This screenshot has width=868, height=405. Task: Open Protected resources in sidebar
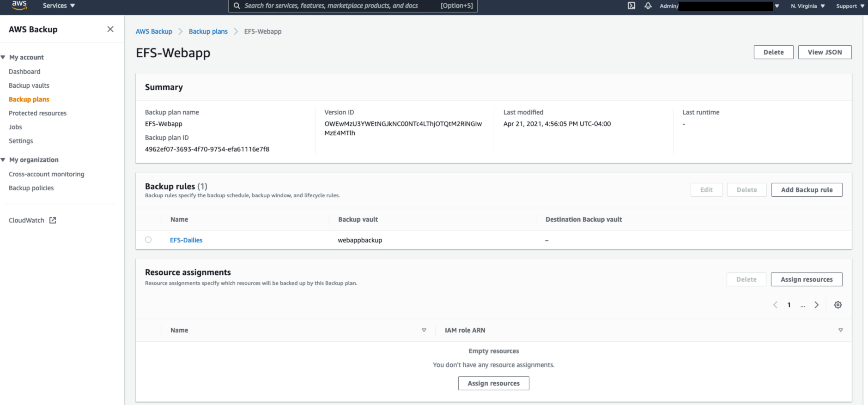(x=37, y=113)
